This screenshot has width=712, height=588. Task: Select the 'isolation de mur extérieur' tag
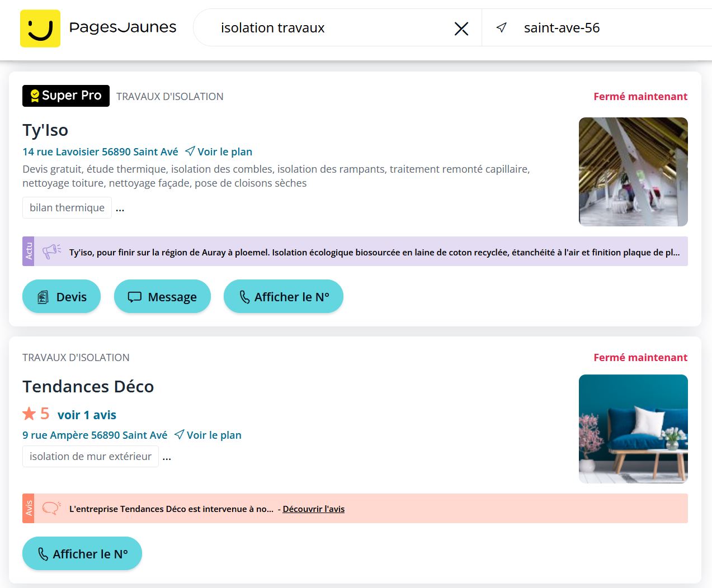91,456
